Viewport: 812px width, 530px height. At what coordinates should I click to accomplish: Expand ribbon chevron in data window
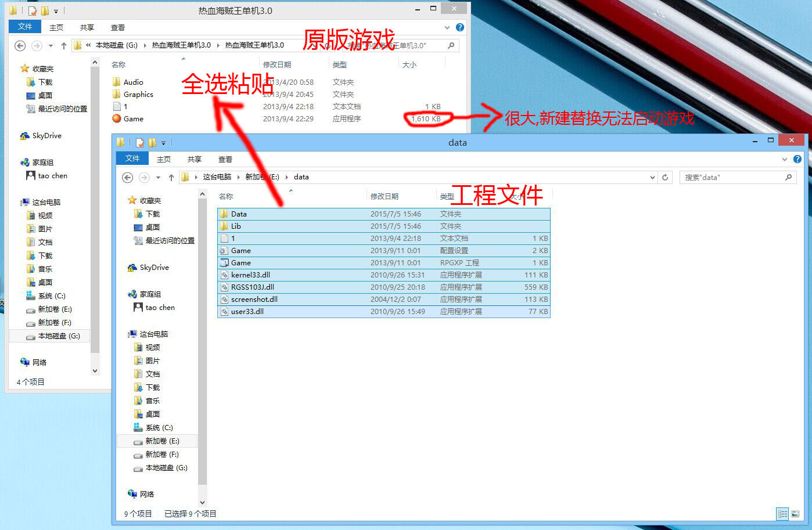(x=784, y=159)
